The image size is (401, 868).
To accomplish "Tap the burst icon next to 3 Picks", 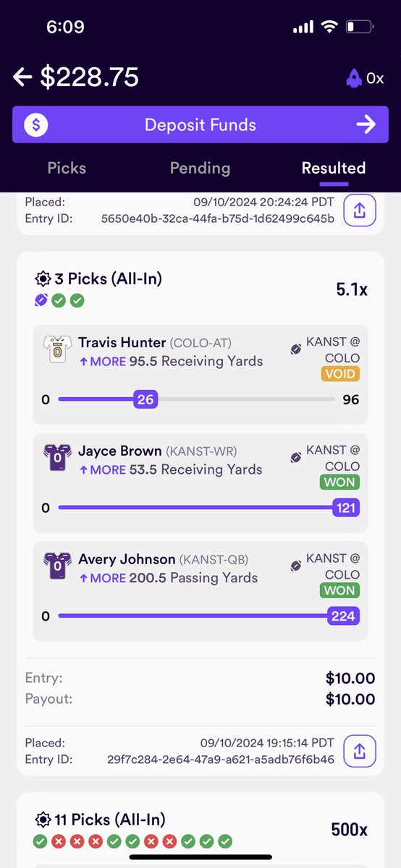I will coord(43,278).
